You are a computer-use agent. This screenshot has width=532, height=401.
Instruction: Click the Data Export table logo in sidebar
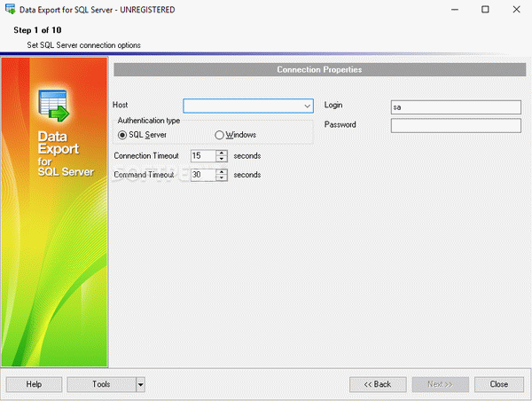click(53, 106)
